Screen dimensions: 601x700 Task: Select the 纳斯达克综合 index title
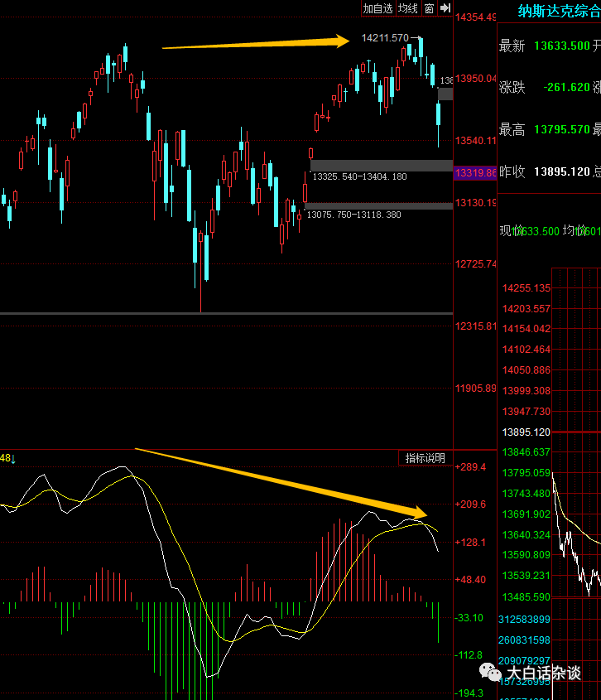[x=559, y=11]
